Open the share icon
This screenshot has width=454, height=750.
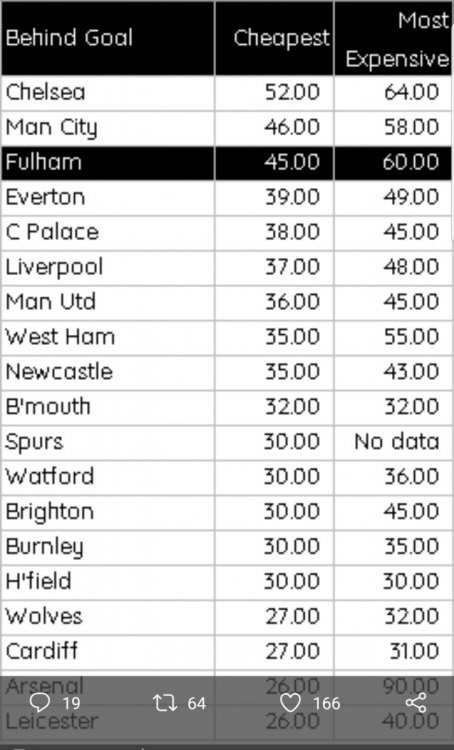point(416,703)
